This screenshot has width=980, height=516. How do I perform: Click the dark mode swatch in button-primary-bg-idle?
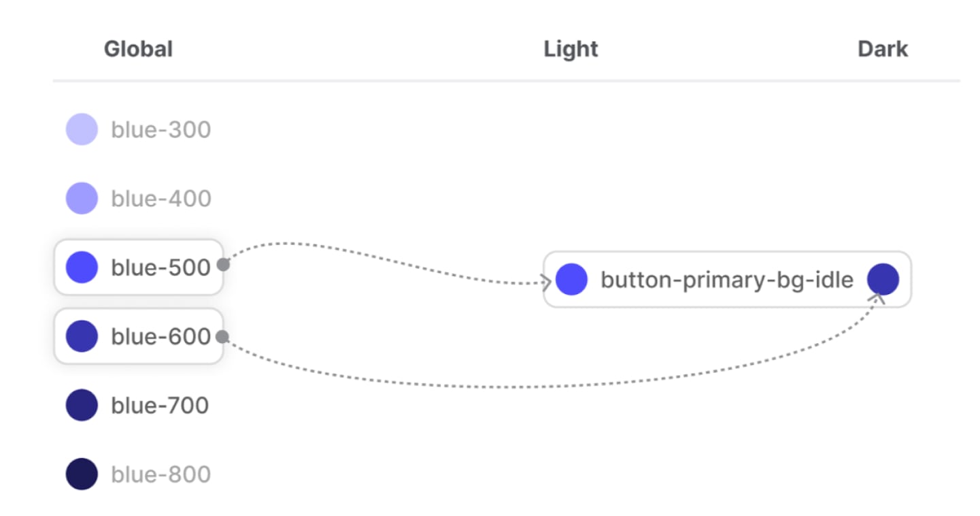tap(883, 279)
